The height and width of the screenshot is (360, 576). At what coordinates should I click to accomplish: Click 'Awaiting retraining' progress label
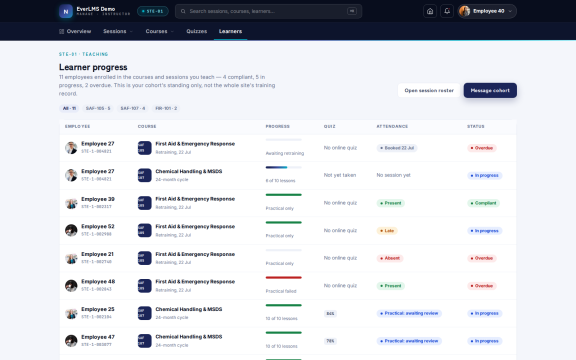coord(285,153)
